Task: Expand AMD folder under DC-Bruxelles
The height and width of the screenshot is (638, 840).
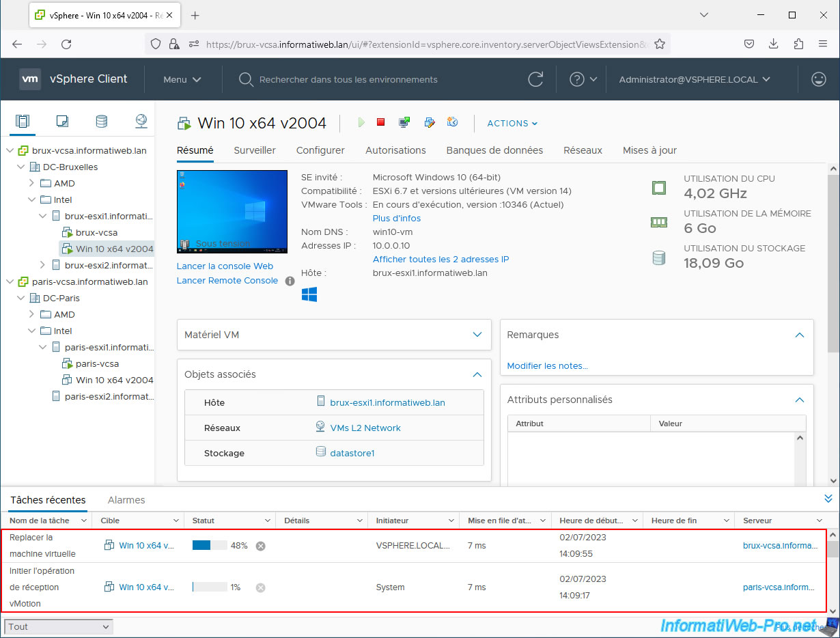Action: (31, 183)
